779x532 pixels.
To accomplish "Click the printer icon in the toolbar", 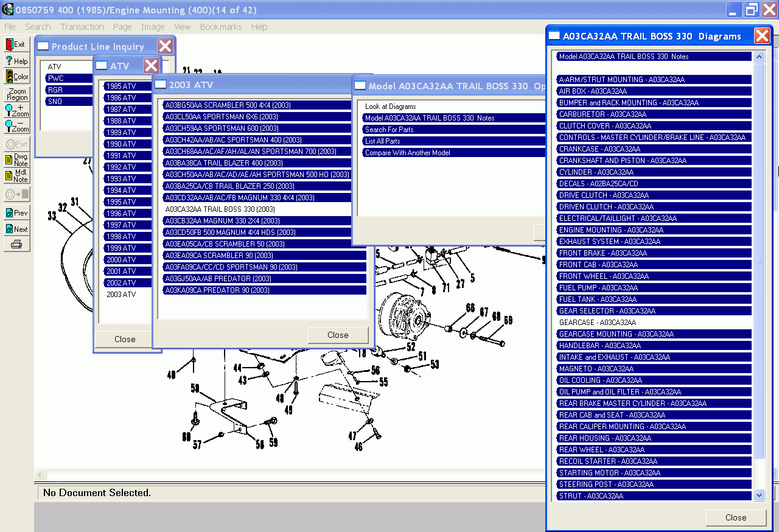I will [x=16, y=245].
